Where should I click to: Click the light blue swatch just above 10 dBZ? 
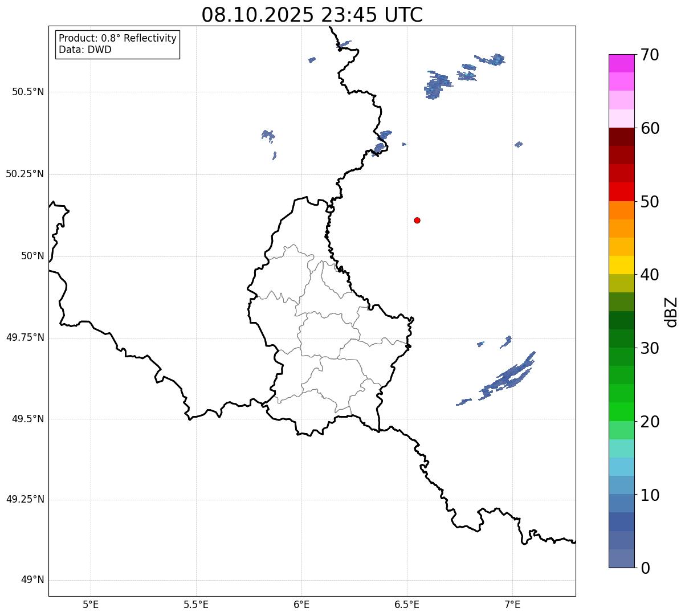[621, 485]
